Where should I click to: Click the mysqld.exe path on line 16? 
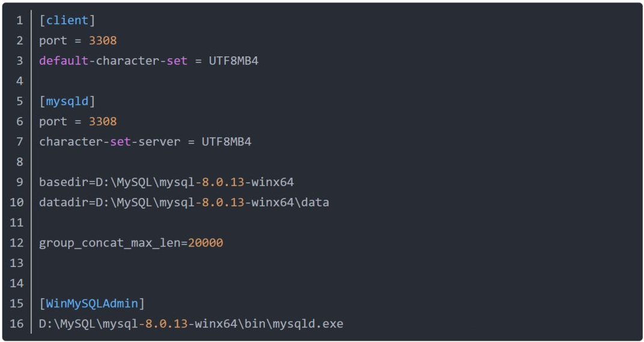[x=191, y=323]
